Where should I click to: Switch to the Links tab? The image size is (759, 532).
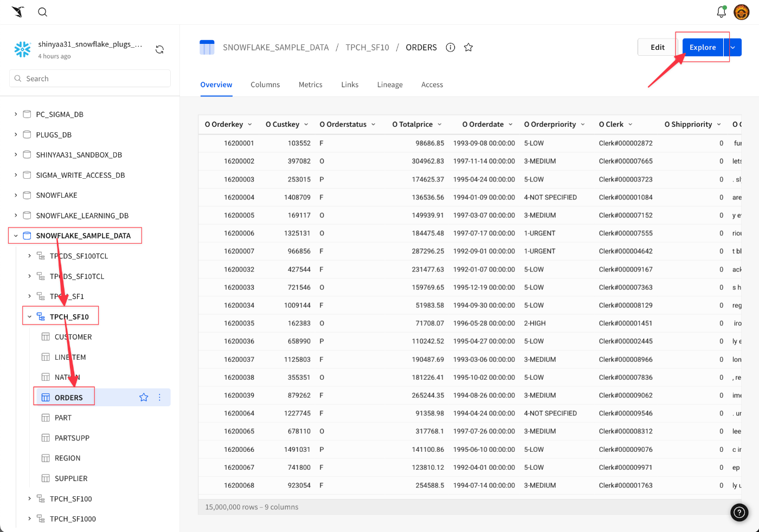point(350,85)
